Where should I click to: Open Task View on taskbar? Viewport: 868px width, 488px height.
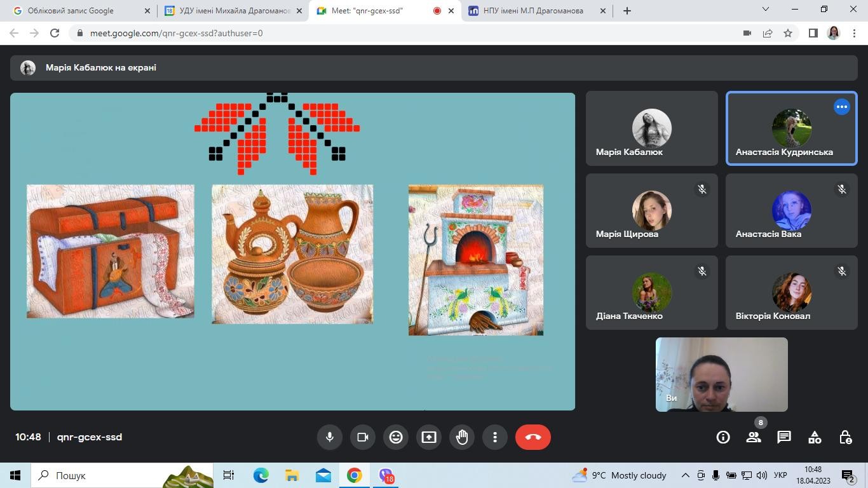pyautogui.click(x=229, y=475)
